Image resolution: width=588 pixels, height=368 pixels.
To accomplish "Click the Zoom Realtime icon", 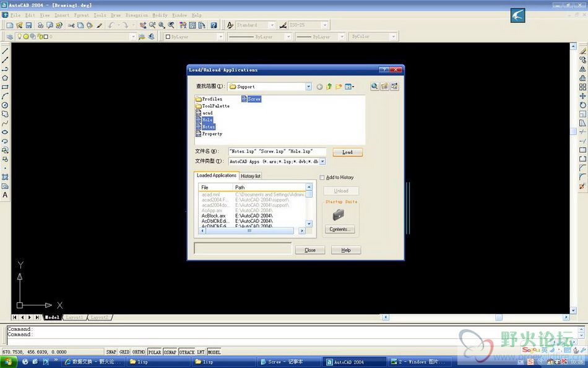I will tap(152, 25).
